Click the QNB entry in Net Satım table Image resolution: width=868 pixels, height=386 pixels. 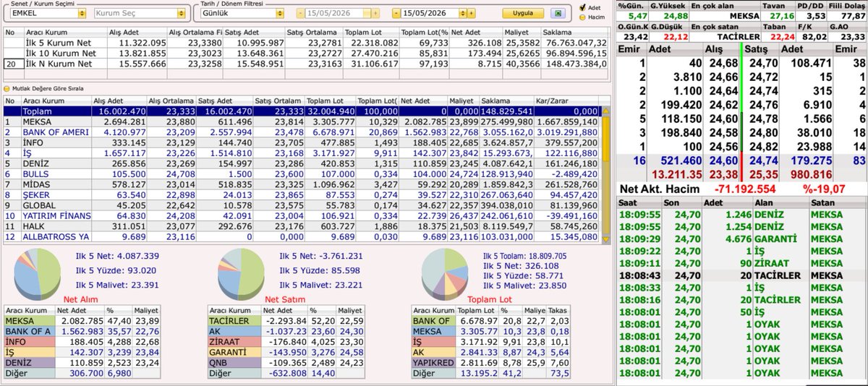pos(234,363)
